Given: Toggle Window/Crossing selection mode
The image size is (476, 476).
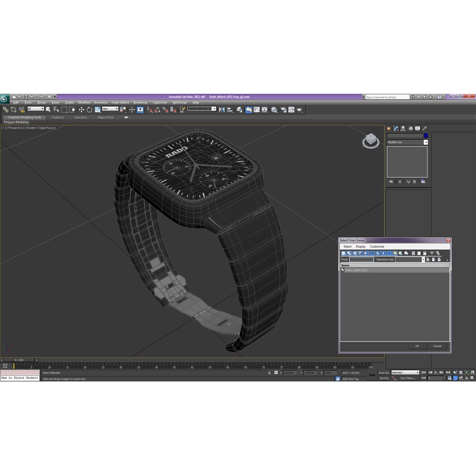Looking at the screenshot, I should (x=72, y=110).
